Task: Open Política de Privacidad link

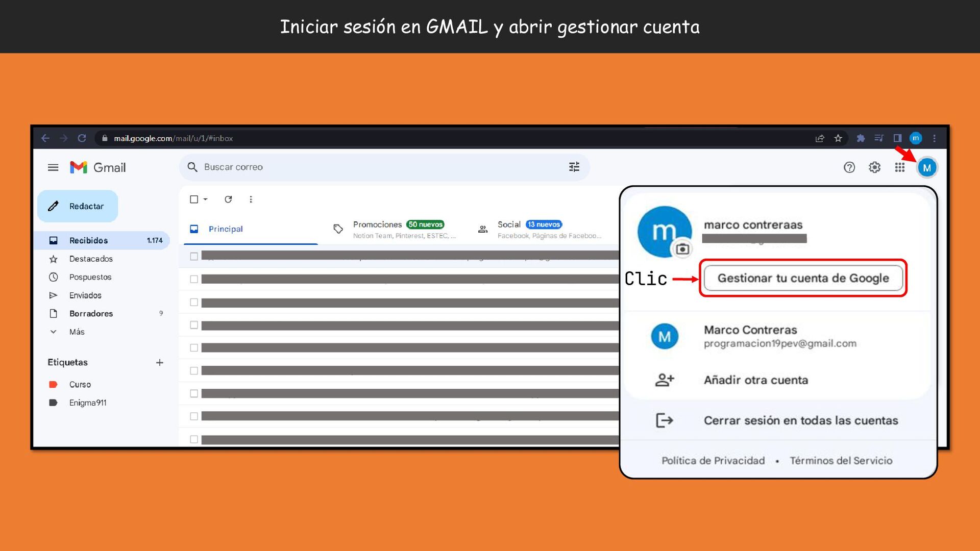Action: 713,460
